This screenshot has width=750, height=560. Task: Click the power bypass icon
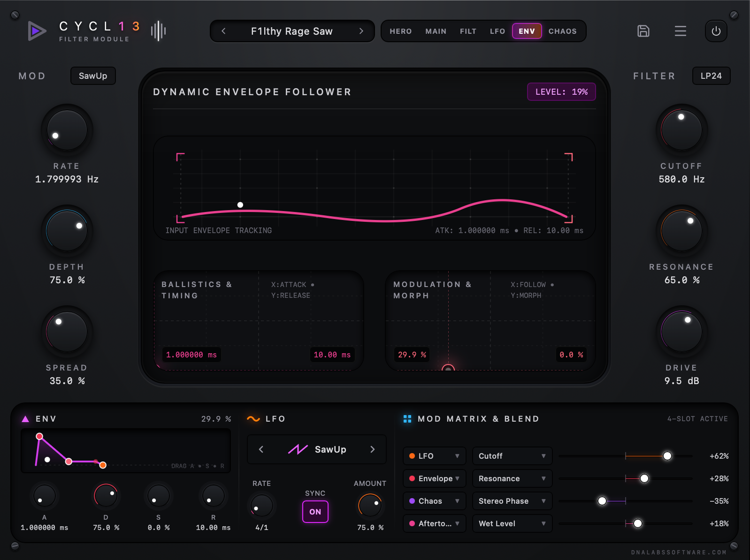[716, 31]
